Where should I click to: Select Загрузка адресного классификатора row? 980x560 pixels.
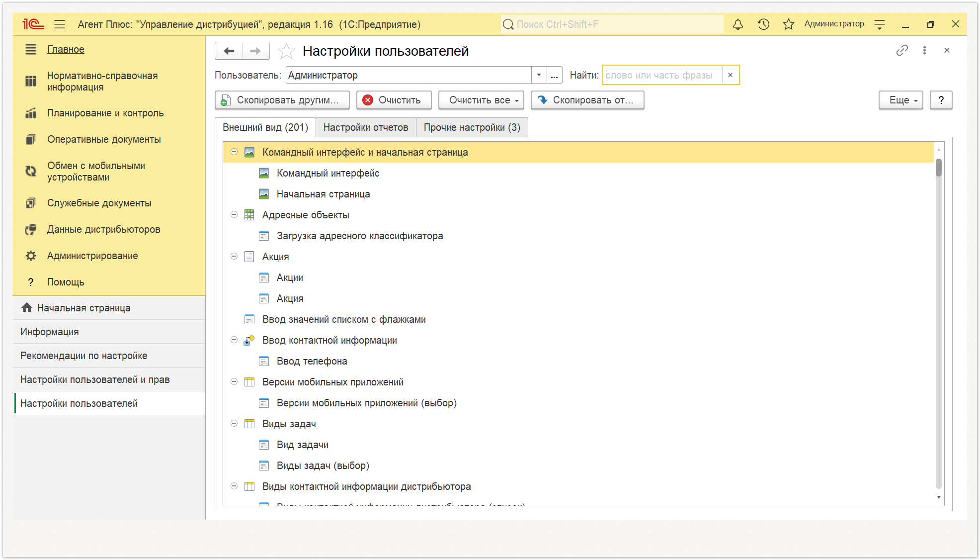[578, 236]
